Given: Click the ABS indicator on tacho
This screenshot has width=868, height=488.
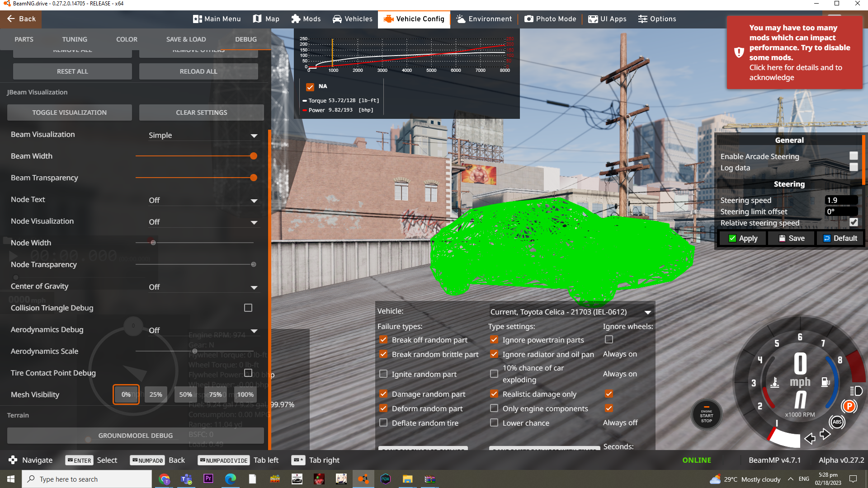Looking at the screenshot, I should point(837,422).
